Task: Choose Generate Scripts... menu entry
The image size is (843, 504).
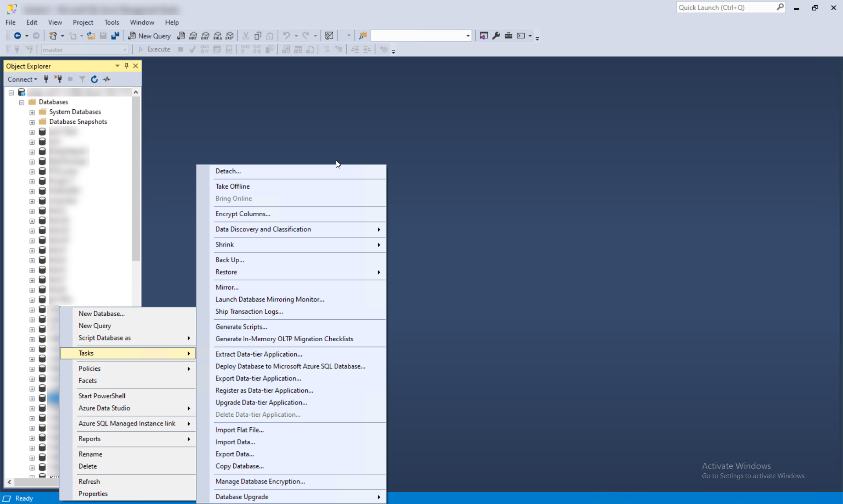Action: pos(241,327)
